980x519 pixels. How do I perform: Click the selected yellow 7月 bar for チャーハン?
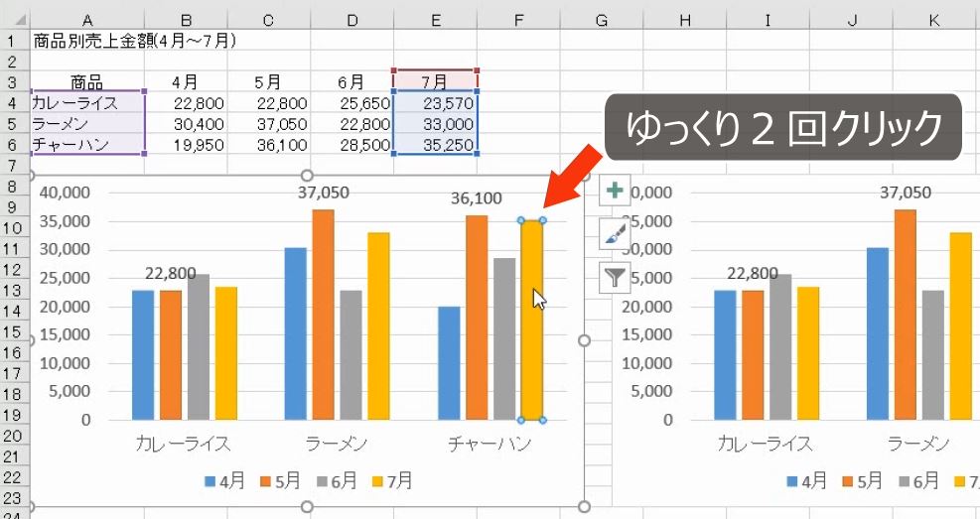tap(531, 320)
